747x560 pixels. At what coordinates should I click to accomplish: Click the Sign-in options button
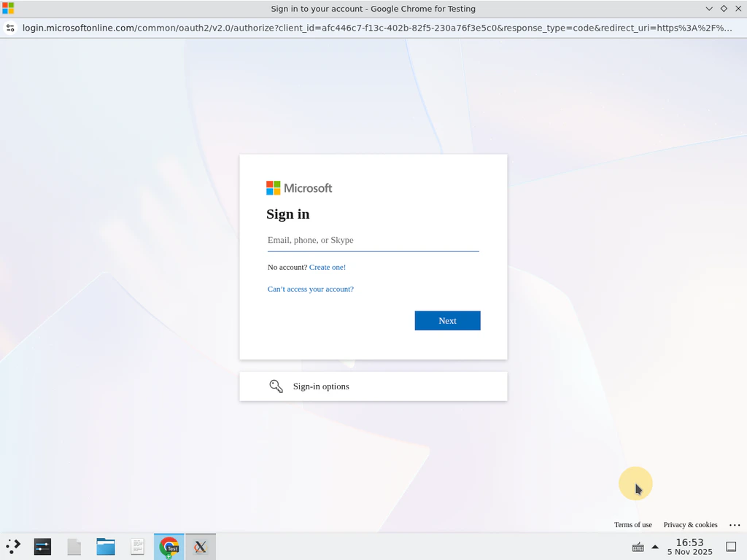[373, 386]
